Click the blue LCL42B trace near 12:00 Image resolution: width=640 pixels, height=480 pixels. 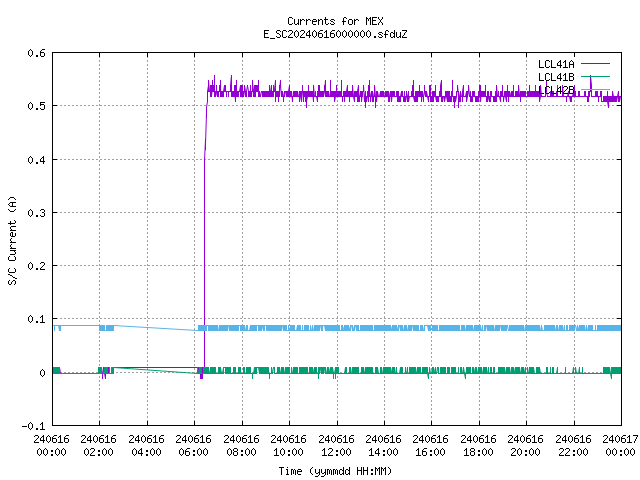click(x=337, y=328)
